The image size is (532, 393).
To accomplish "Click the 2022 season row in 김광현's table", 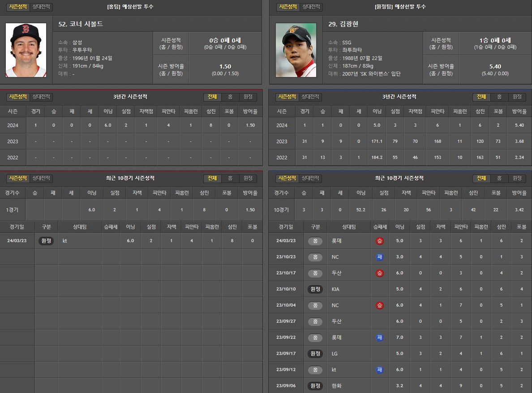I will pos(400,158).
